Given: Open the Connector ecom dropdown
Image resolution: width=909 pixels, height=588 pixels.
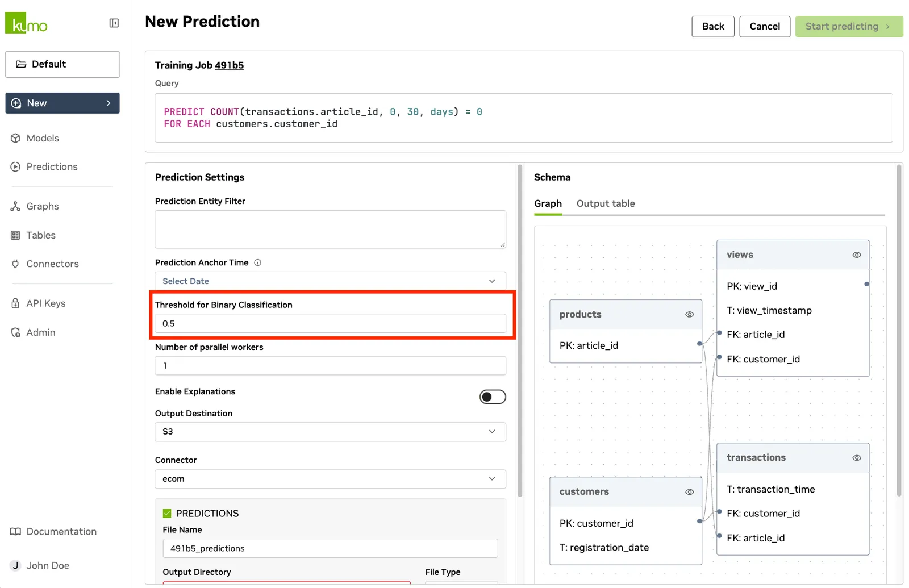Looking at the screenshot, I should pos(330,479).
